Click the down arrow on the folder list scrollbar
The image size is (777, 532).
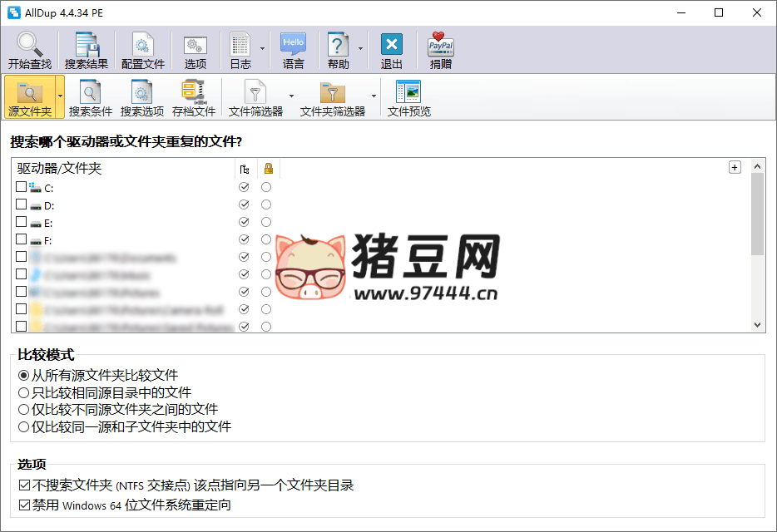[x=758, y=323]
